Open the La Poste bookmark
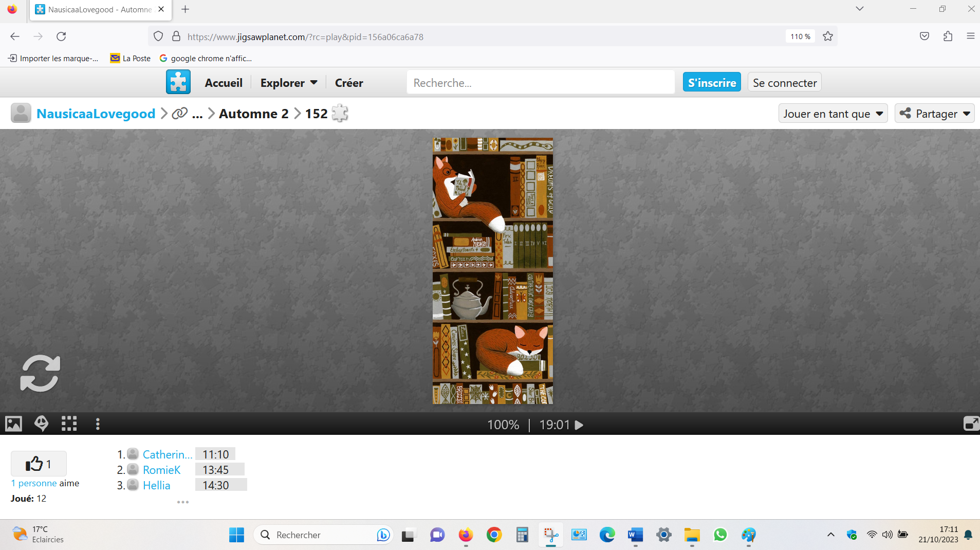The image size is (980, 550). 131,58
